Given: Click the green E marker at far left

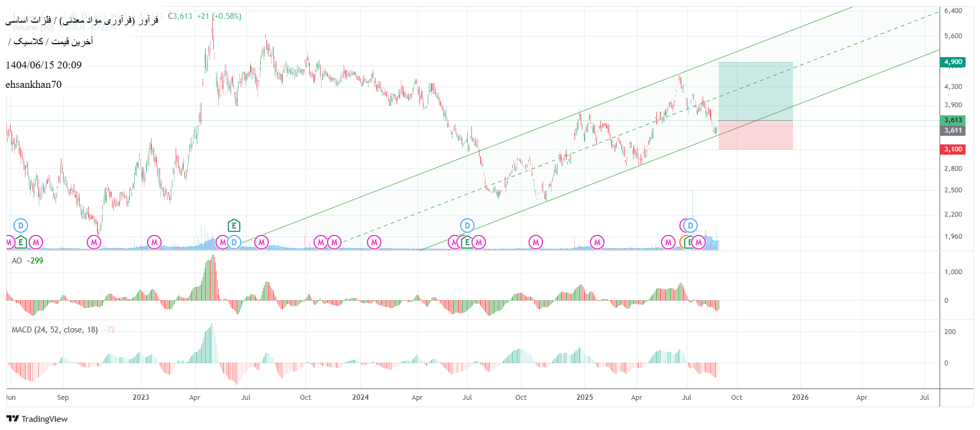Looking at the screenshot, I should [x=20, y=242].
